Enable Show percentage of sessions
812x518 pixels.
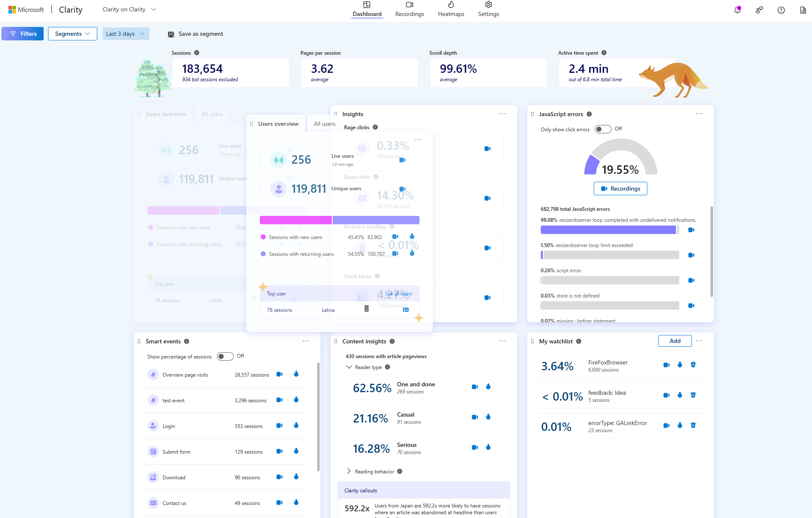[224, 356]
